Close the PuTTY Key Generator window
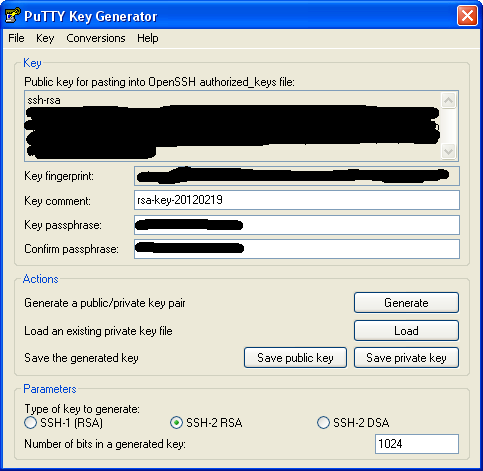The image size is (483, 471). (x=467, y=15)
